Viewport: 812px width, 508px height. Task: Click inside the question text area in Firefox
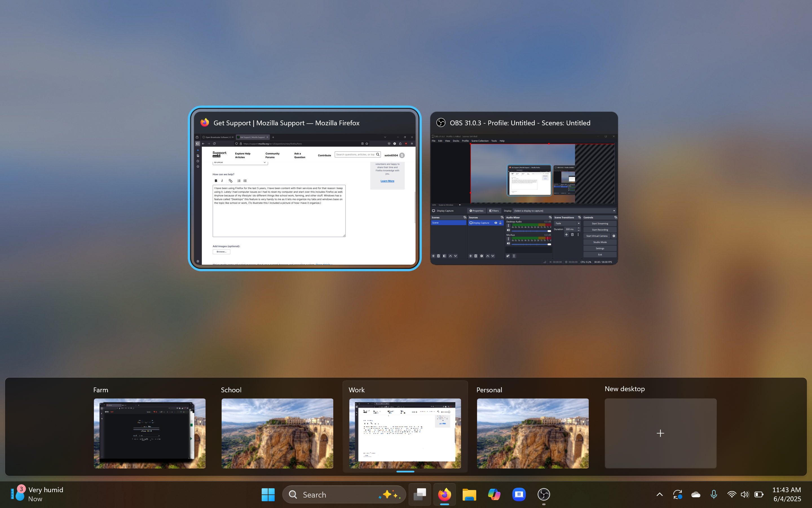tap(279, 211)
